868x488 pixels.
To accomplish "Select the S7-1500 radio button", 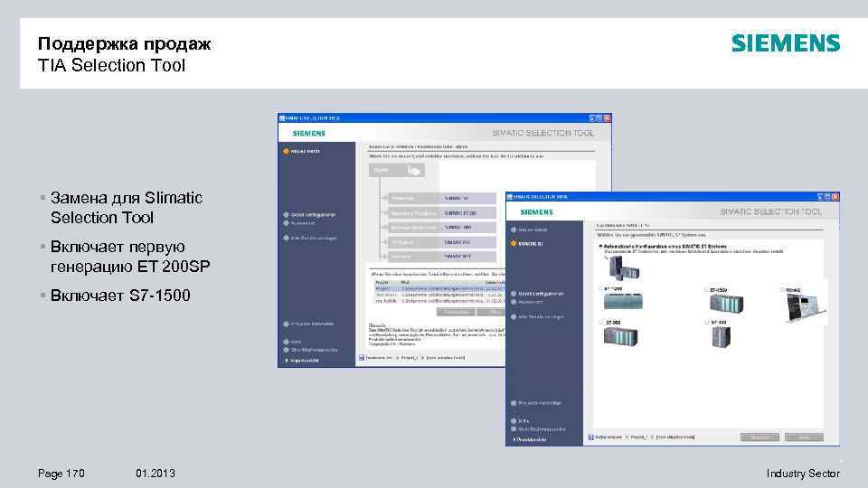I will [707, 290].
